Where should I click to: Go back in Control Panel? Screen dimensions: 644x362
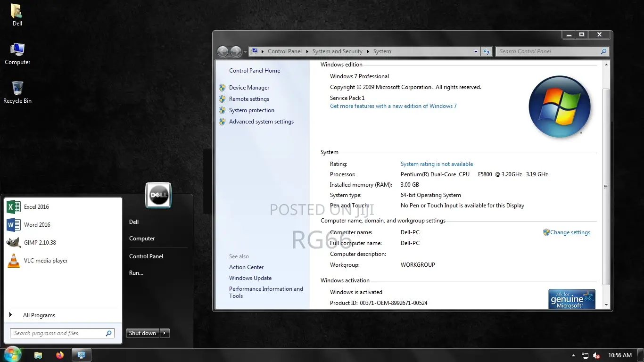point(223,51)
